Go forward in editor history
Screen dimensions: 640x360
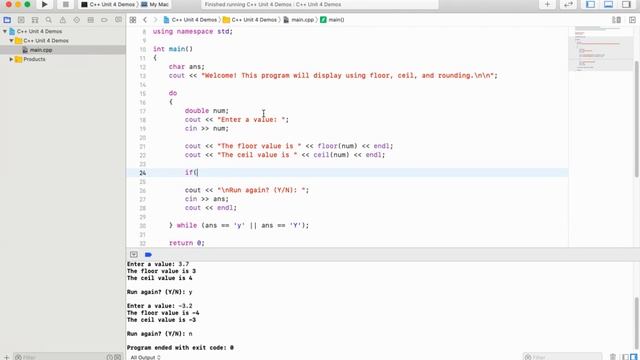click(x=155, y=20)
